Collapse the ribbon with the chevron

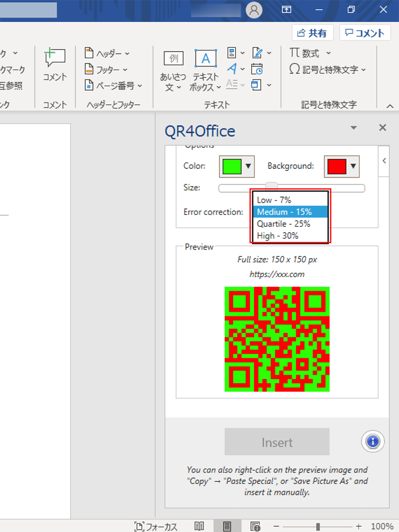[x=390, y=106]
